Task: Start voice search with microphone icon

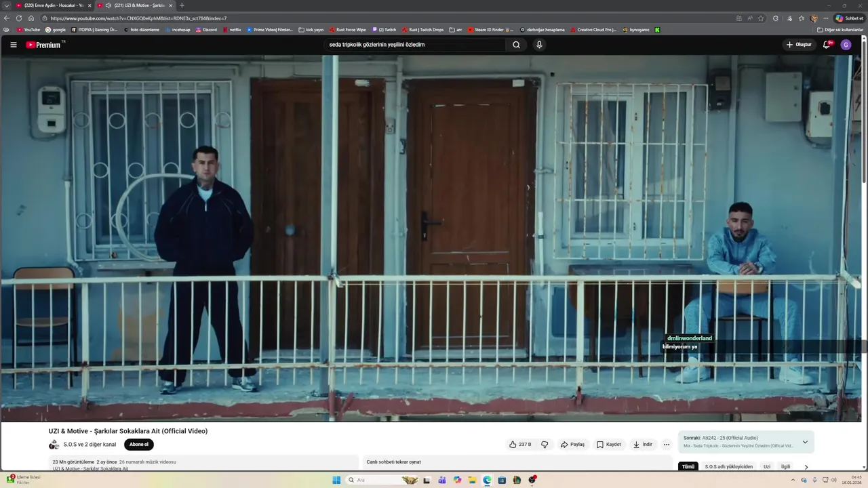Action: click(x=539, y=45)
